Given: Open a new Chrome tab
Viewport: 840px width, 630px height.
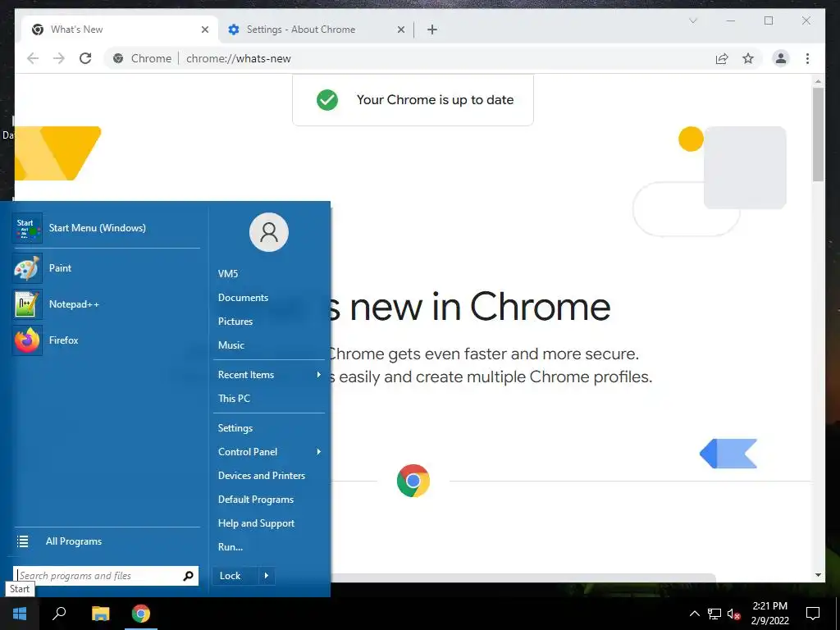Looking at the screenshot, I should click(432, 30).
